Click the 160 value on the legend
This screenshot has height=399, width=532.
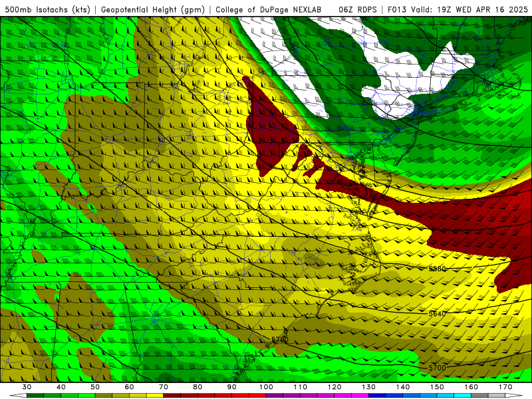471,387
